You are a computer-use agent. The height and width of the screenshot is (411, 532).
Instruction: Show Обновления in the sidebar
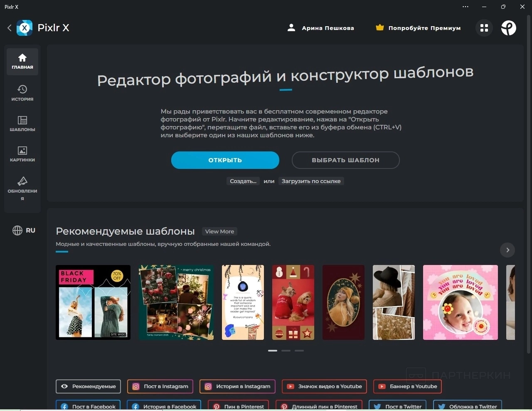[x=22, y=188]
